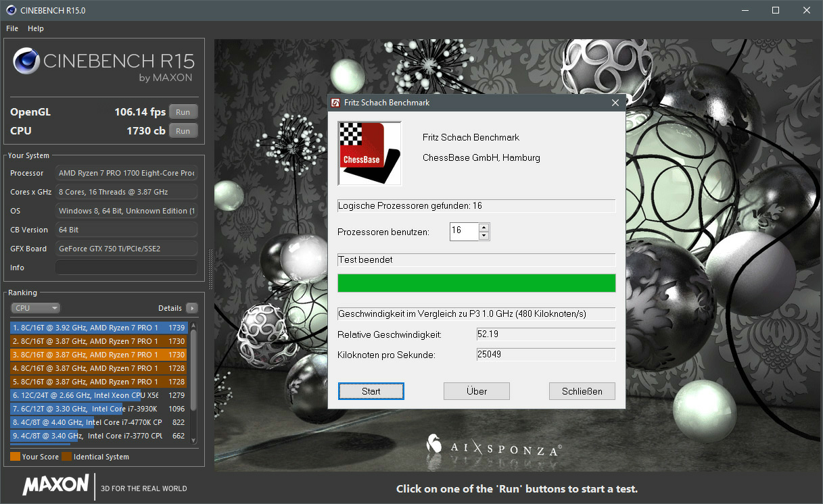Select the Core i7-4770K ranking entry
Viewport: 823px width, 504px height.
(99, 422)
